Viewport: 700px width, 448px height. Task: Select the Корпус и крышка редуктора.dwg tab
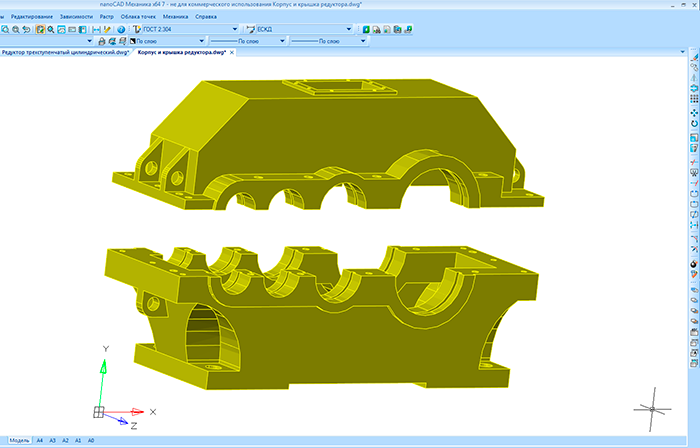182,52
